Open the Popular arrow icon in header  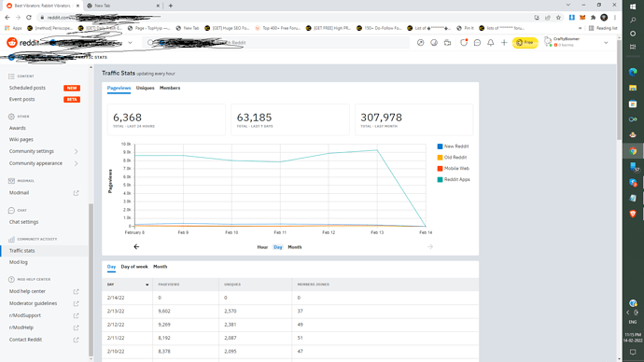click(x=421, y=43)
